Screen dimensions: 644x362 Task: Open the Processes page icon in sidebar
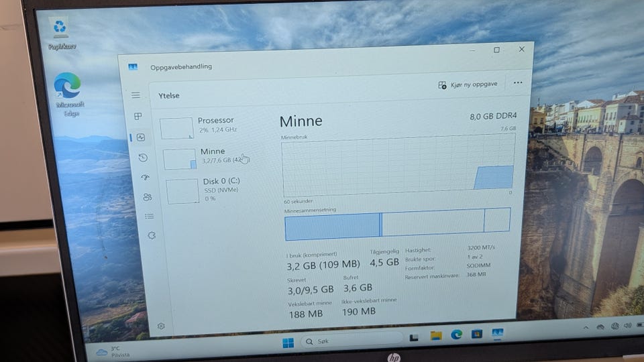pyautogui.click(x=138, y=116)
